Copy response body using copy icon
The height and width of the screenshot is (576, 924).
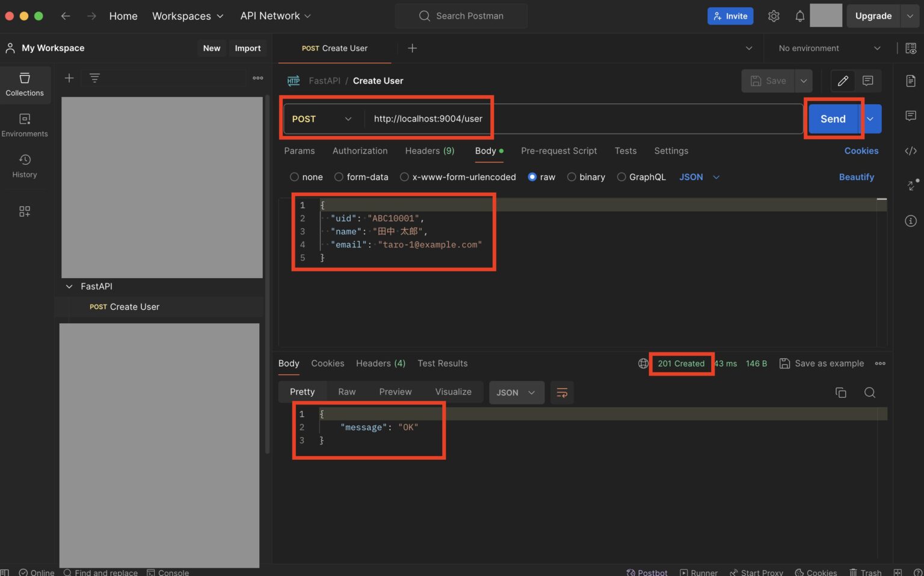point(840,392)
